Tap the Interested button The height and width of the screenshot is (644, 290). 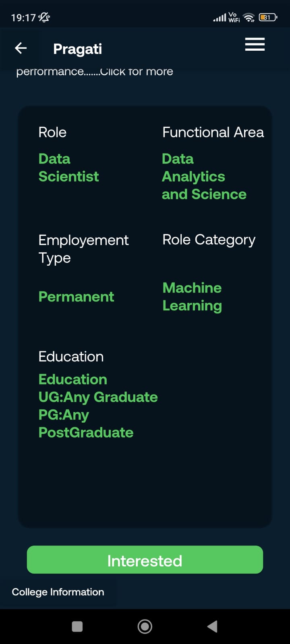145,559
